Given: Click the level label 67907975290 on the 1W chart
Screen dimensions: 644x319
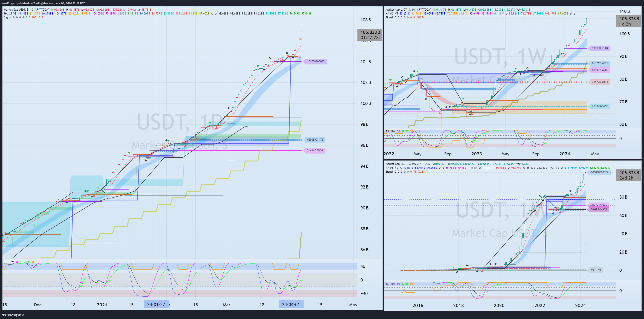Looking at the screenshot, I should (600, 107).
